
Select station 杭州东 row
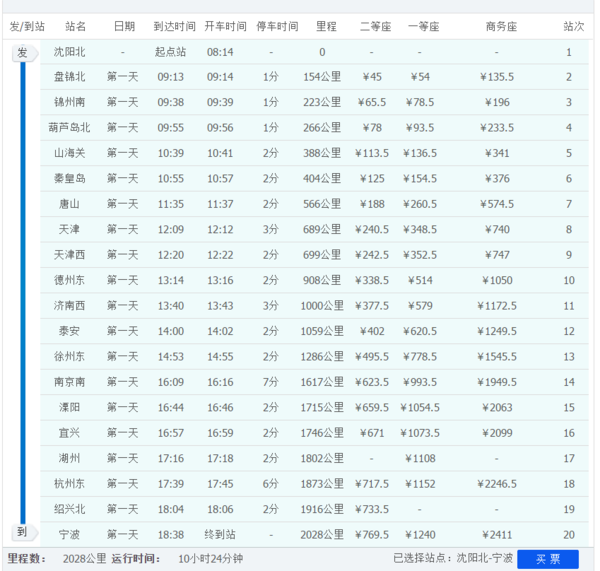(314, 484)
